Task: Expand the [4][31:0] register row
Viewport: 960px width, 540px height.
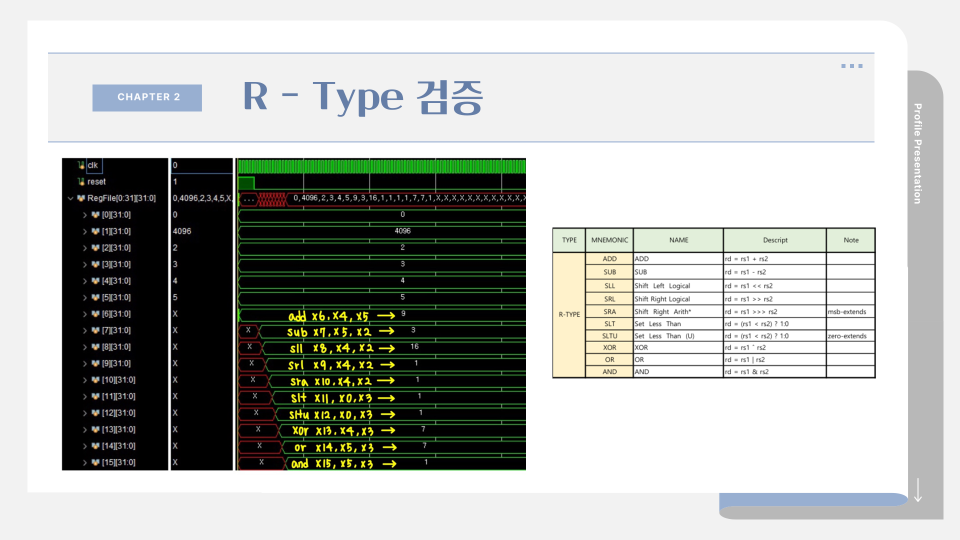Action: (84, 281)
